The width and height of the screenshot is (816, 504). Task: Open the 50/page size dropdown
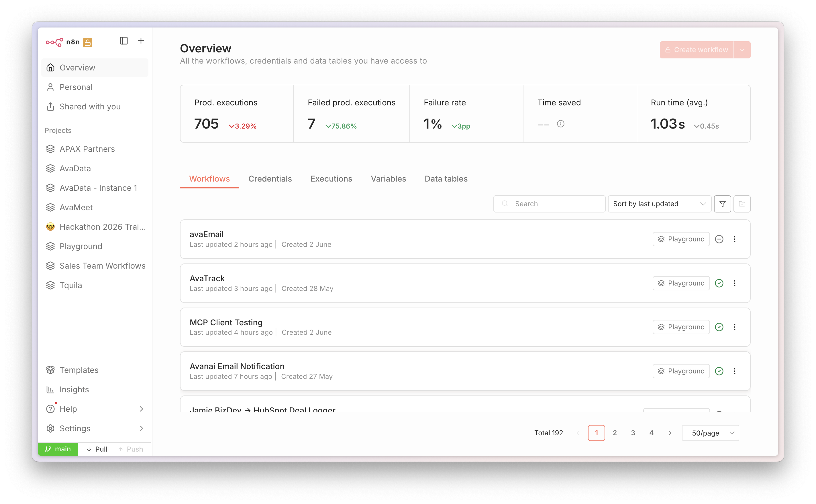(711, 433)
